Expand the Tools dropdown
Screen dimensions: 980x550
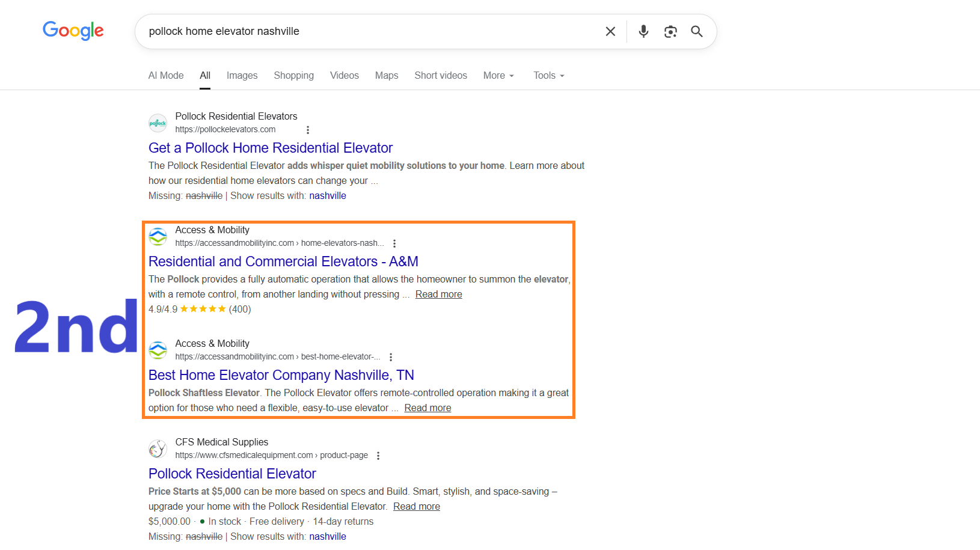[548, 76]
